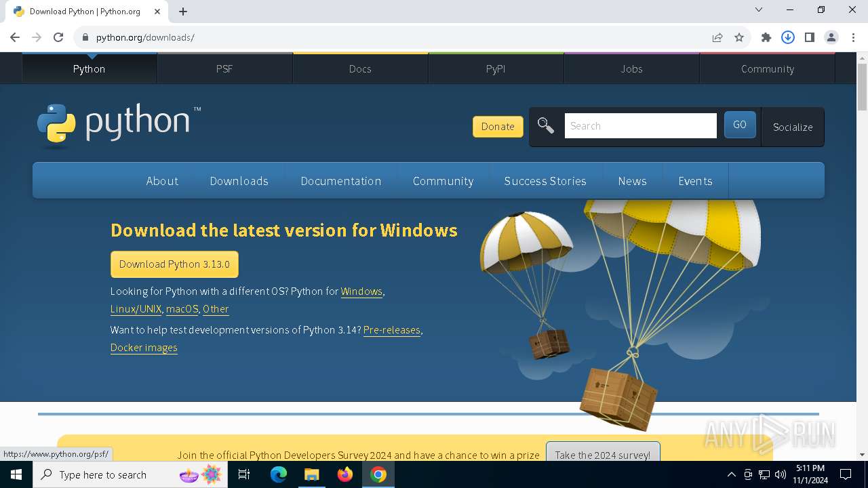Open the Downloads navigation menu
The height and width of the screenshot is (488, 868).
click(239, 181)
